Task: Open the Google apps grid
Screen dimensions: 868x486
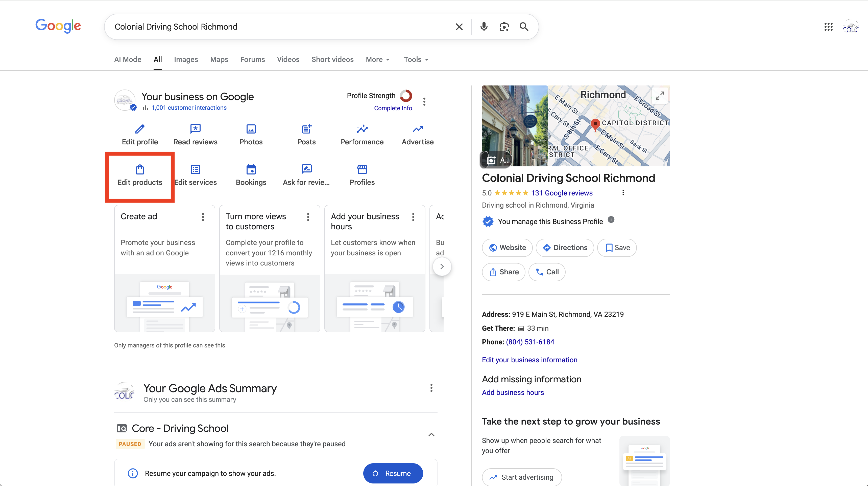Action: coord(829,27)
